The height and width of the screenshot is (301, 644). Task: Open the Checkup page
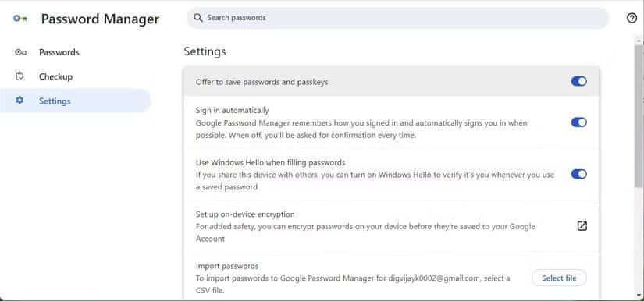[56, 76]
